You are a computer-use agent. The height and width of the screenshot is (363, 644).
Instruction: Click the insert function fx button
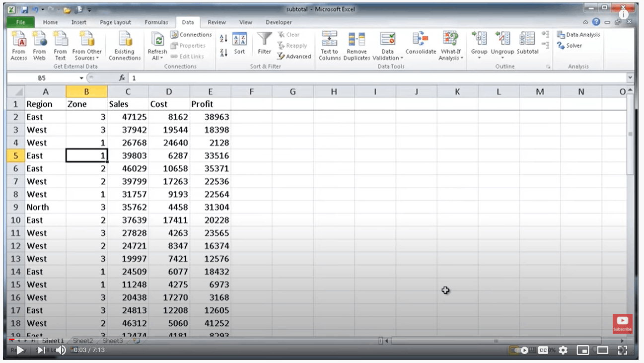pyautogui.click(x=122, y=78)
